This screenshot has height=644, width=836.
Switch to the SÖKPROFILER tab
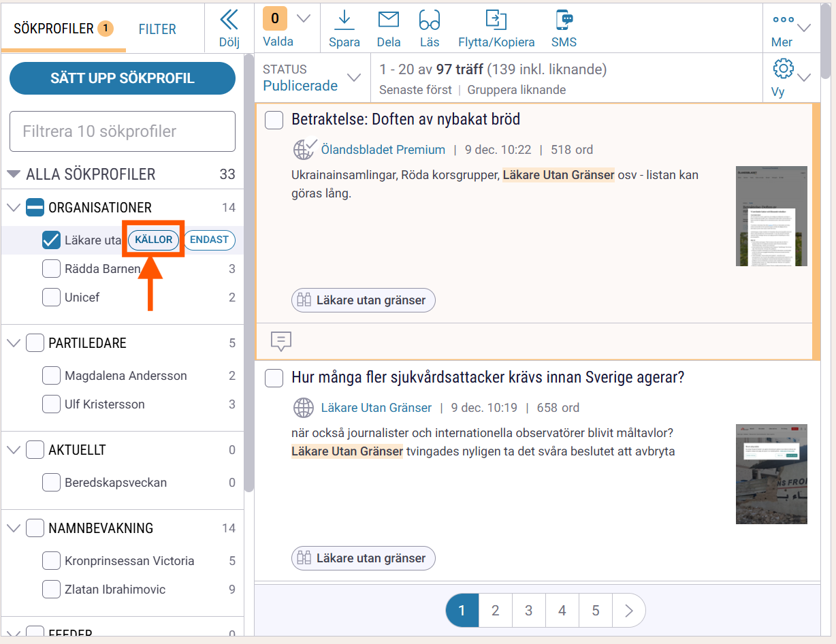(x=63, y=29)
